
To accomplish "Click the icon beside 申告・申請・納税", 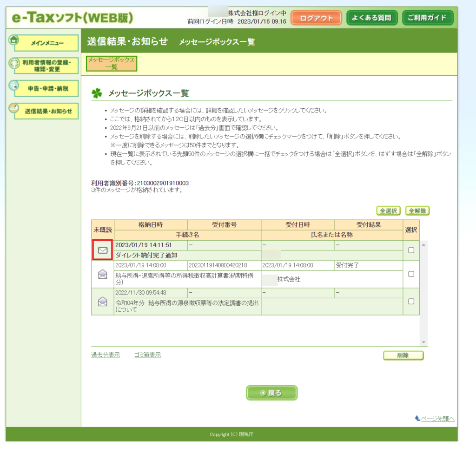I will [14, 85].
